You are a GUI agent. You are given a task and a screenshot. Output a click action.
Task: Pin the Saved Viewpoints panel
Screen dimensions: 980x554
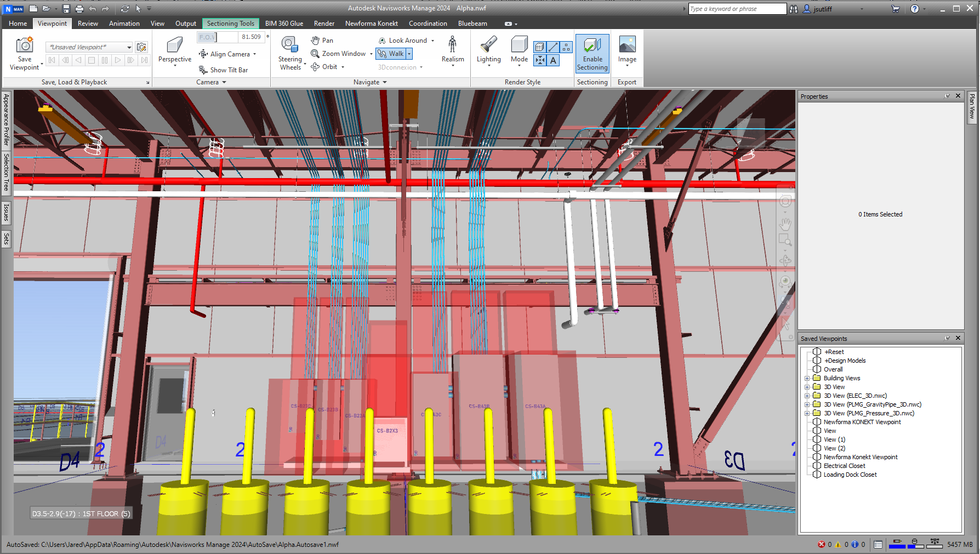click(x=947, y=338)
